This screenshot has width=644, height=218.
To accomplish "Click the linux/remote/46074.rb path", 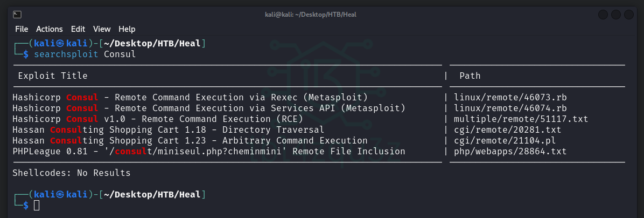I will [510, 108].
